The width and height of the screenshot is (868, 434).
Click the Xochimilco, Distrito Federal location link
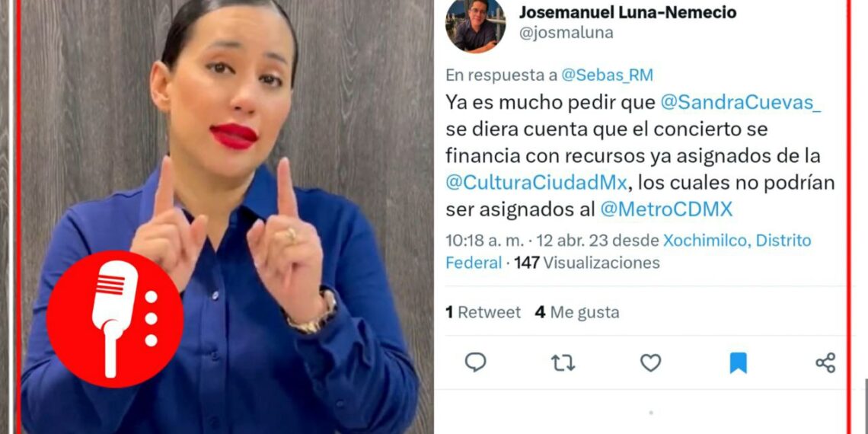coord(629,251)
